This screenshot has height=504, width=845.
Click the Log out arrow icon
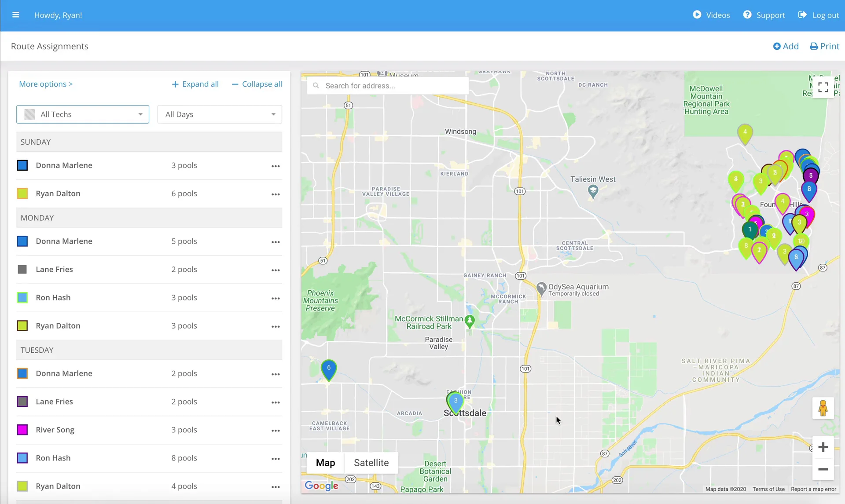(802, 15)
